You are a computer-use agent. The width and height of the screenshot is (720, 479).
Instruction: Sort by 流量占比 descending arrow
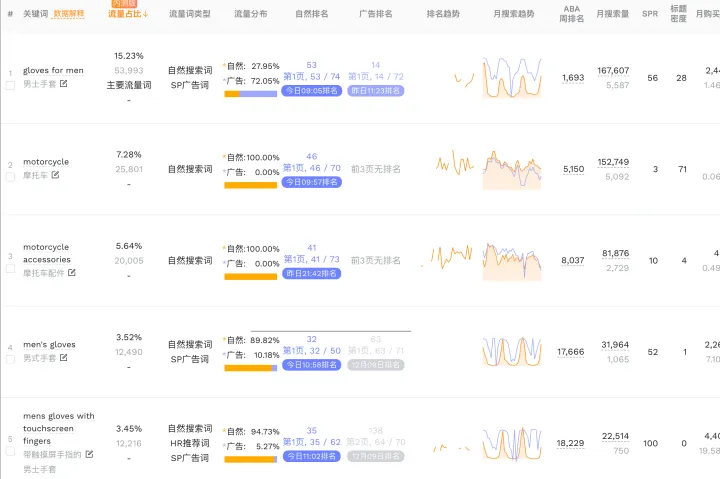pyautogui.click(x=145, y=14)
